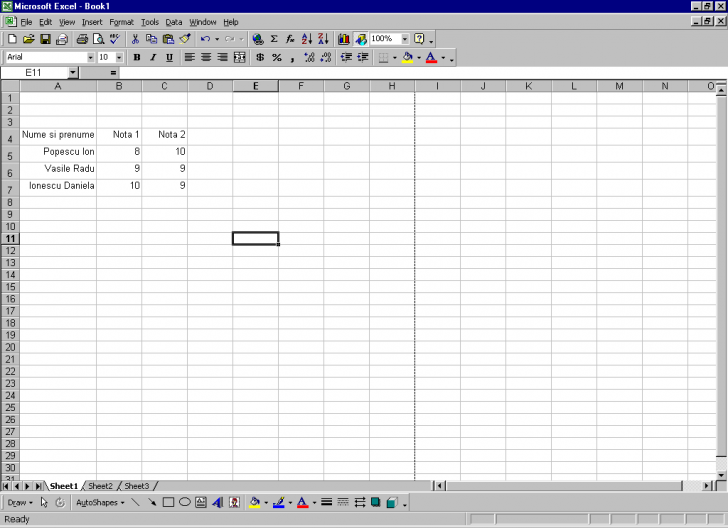Switch to the Sheet2 tab
The image size is (728, 528).
pos(100,486)
